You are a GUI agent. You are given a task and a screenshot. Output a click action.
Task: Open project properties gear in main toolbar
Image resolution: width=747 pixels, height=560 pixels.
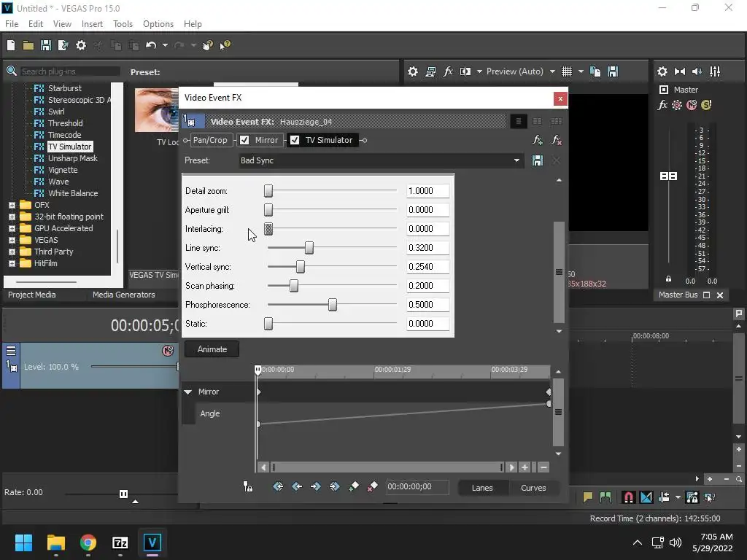[x=81, y=45]
